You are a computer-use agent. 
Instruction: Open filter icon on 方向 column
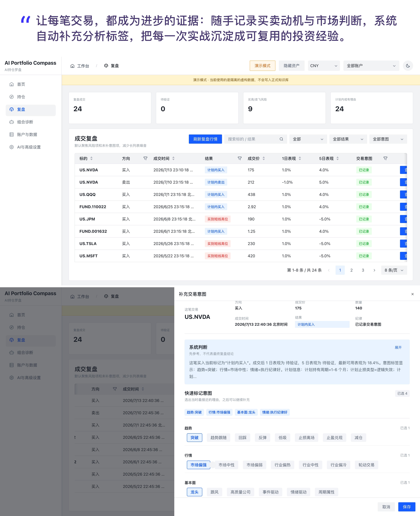coord(145,158)
